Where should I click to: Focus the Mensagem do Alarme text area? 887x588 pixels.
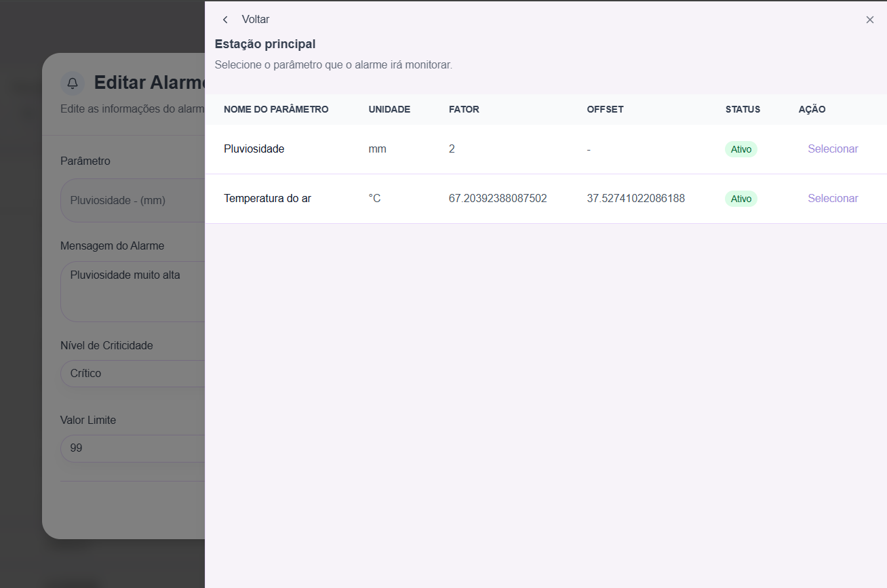[132, 291]
